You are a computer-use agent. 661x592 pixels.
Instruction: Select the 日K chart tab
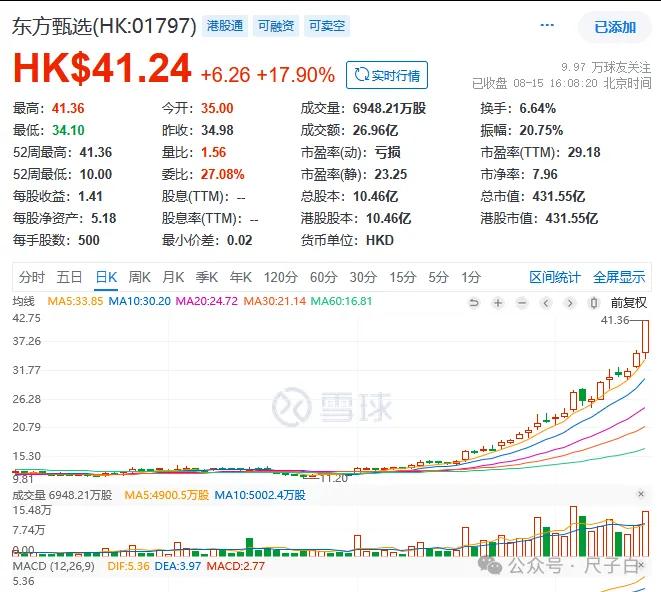click(x=106, y=277)
